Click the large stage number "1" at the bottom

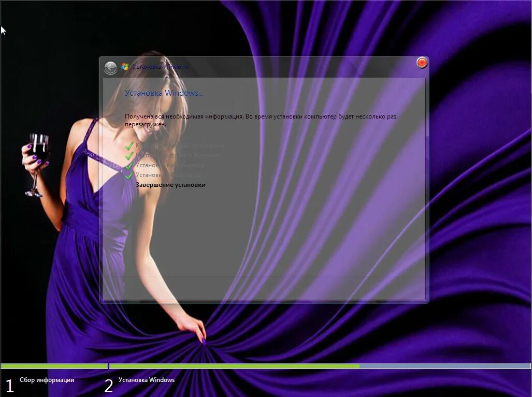click(x=9, y=386)
